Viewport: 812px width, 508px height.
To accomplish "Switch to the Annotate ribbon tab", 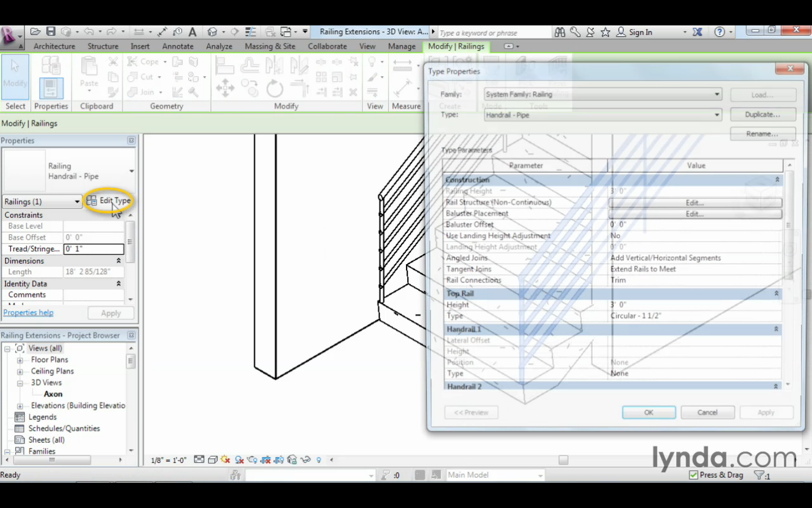I will 178,46.
